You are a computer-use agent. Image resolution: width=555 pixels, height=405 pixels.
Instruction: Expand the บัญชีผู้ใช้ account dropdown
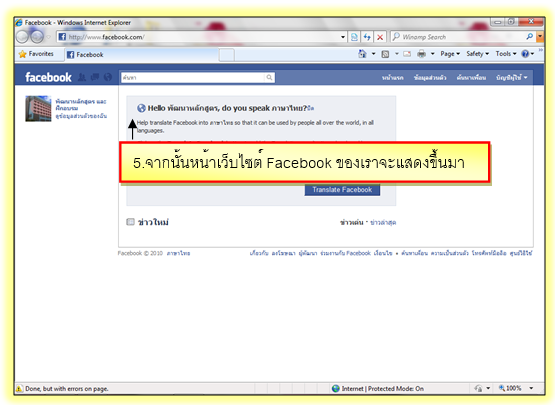511,78
